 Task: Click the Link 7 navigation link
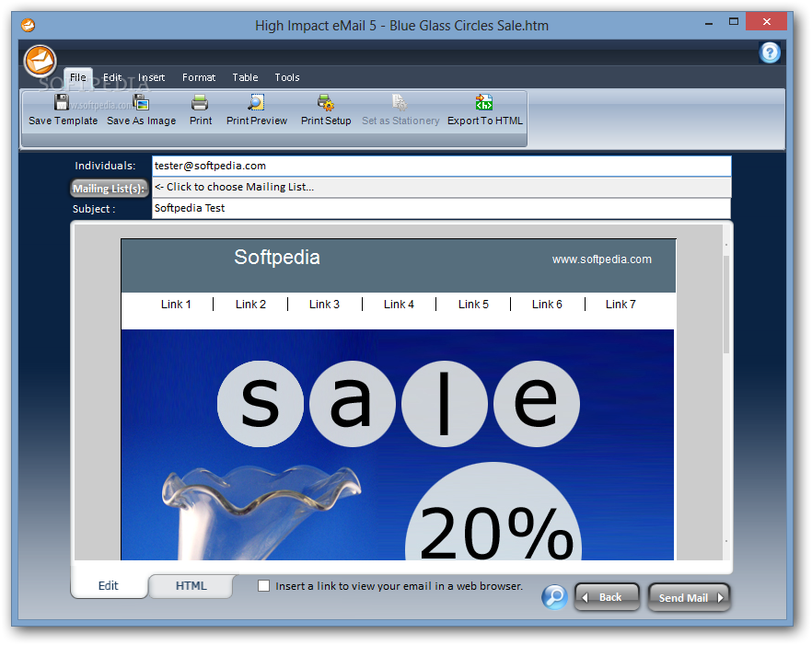click(621, 304)
